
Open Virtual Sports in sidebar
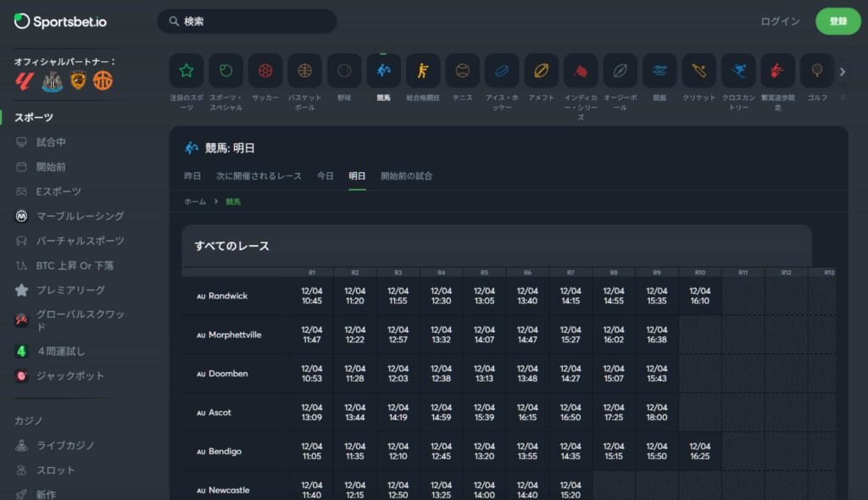(80, 241)
